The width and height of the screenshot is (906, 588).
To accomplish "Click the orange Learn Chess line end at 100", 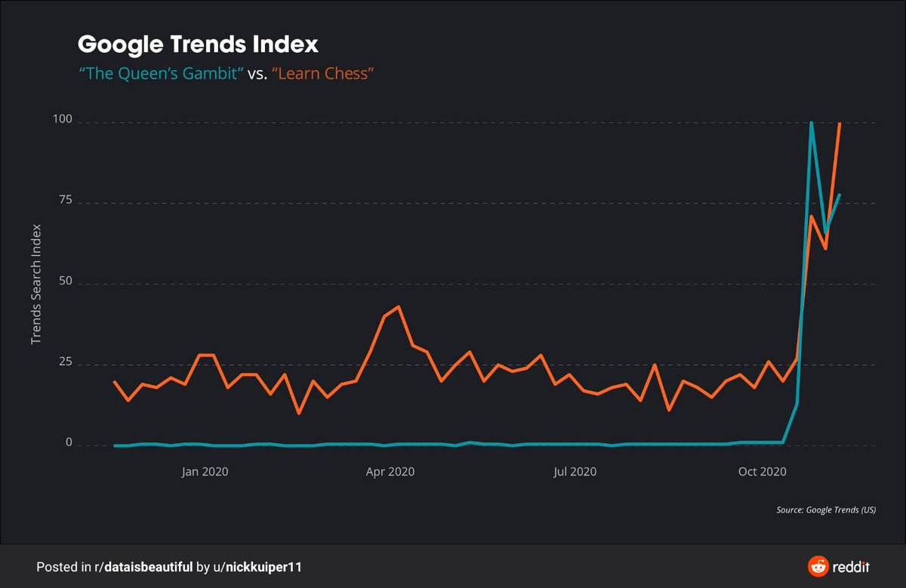I will [x=840, y=124].
